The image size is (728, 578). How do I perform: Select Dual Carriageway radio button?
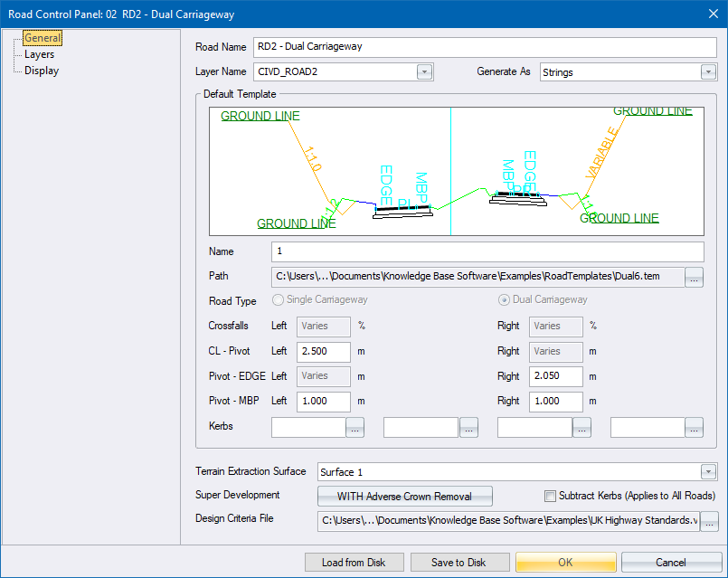pyautogui.click(x=505, y=300)
